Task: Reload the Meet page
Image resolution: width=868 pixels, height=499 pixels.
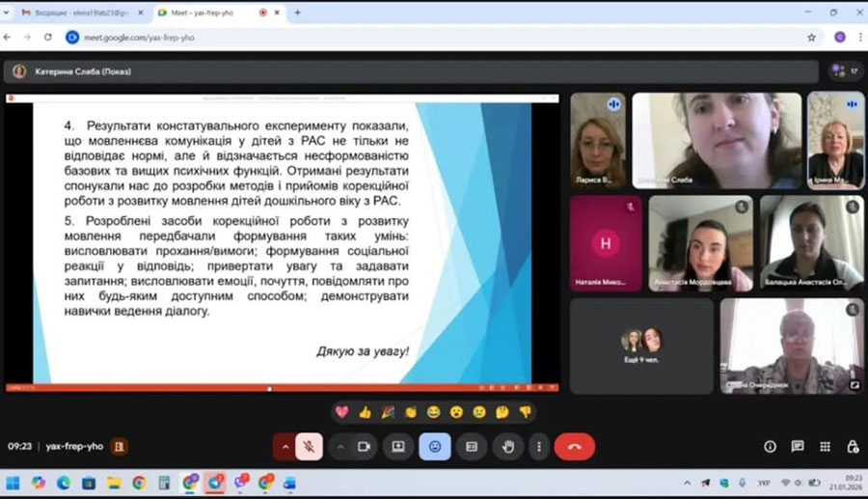Action: [x=48, y=37]
